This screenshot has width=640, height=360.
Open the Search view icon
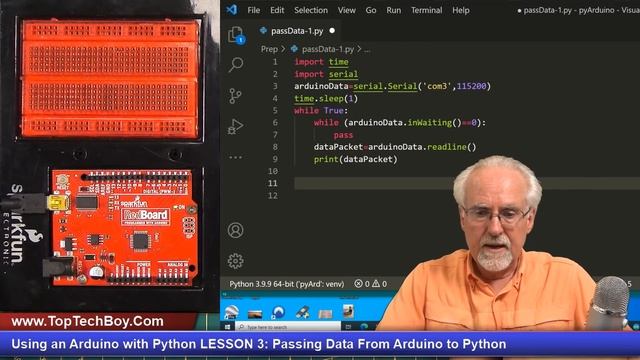tap(236, 64)
